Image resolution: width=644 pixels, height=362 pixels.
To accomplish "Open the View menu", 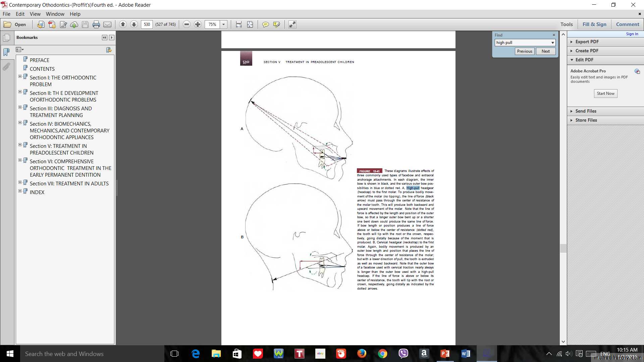I will point(35,14).
